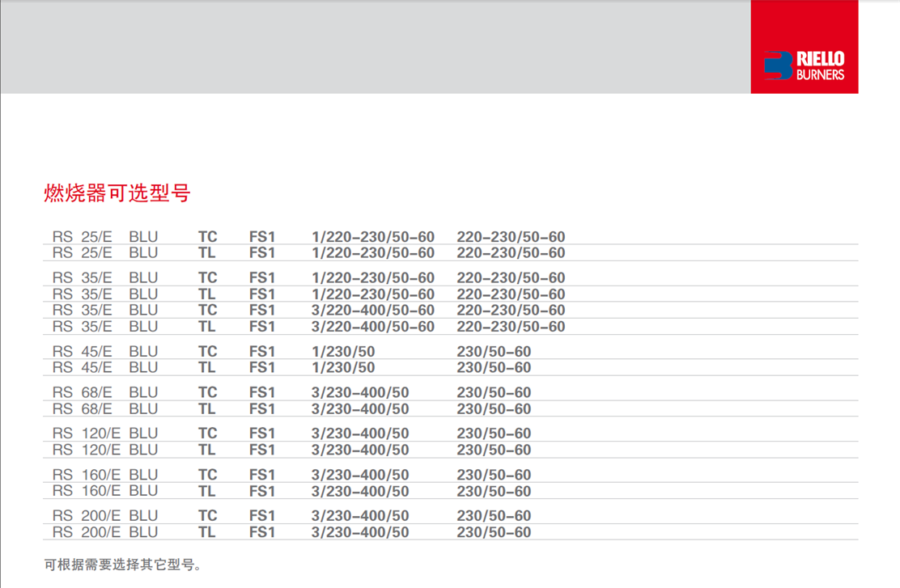Image resolution: width=900 pixels, height=588 pixels.
Task: Click 3/230–400/50 in the RS 68/E TL row
Action: [x=360, y=409]
